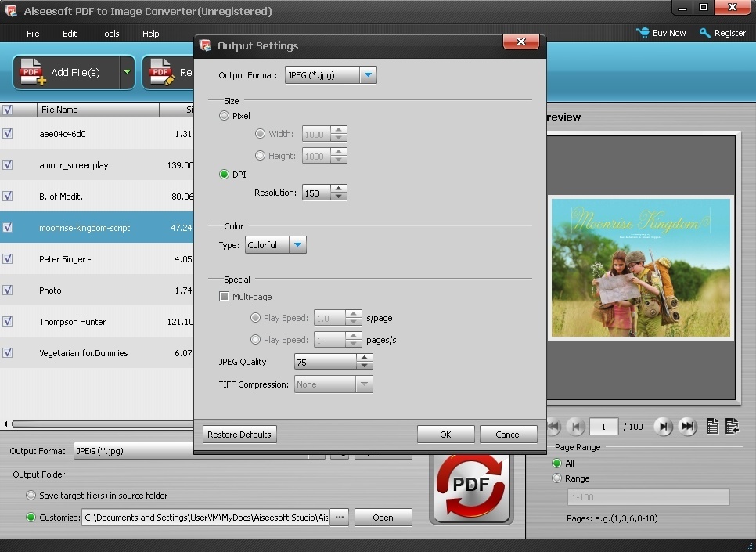Jump to last page in preview
756x552 pixels.
tap(688, 427)
